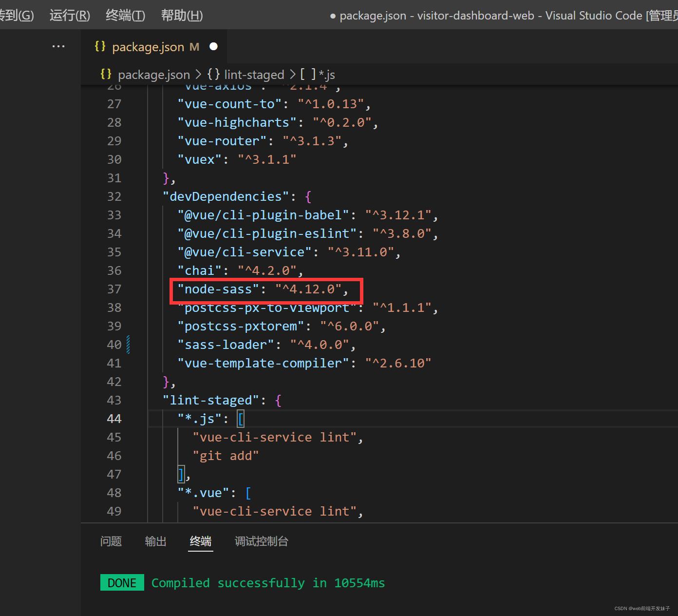678x616 pixels.
Task: Click the unsaved changes dot on package.json tab
Action: click(x=213, y=46)
